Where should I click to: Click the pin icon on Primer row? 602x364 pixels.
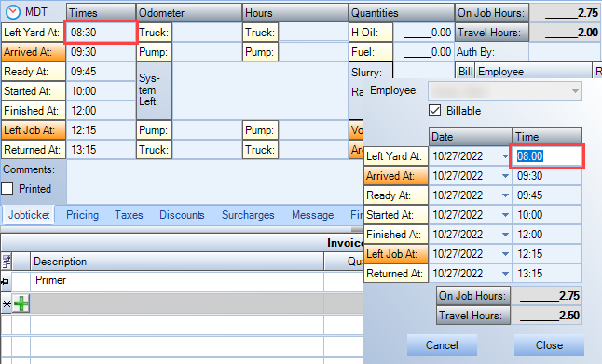click(x=6, y=282)
